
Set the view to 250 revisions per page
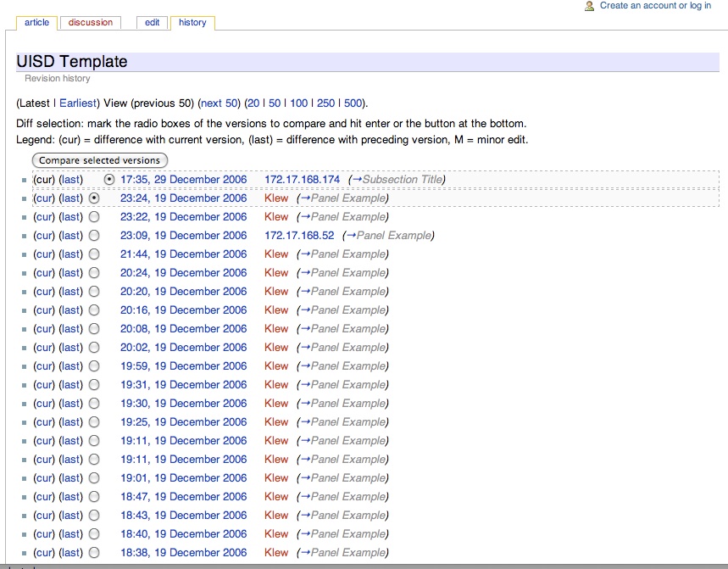(325, 103)
